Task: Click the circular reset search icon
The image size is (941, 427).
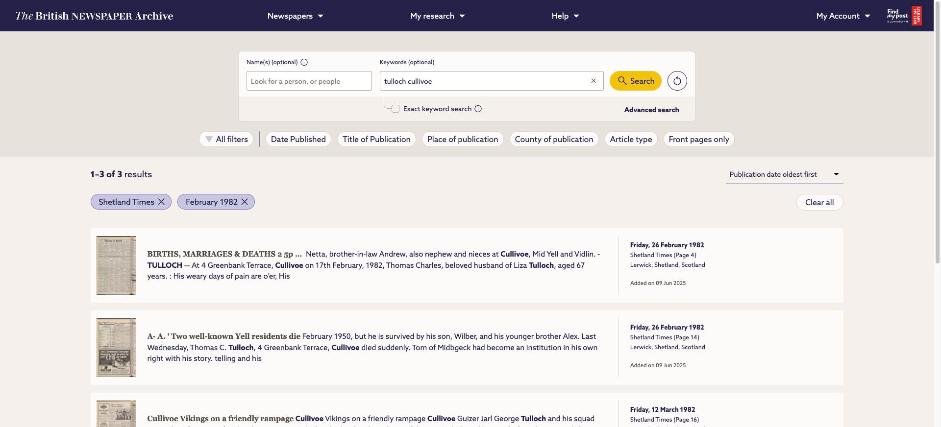Action: click(x=677, y=81)
